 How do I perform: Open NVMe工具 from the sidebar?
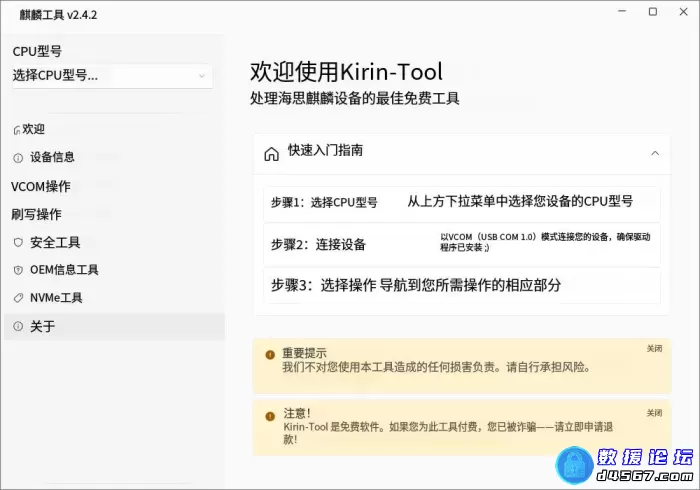(x=114, y=298)
